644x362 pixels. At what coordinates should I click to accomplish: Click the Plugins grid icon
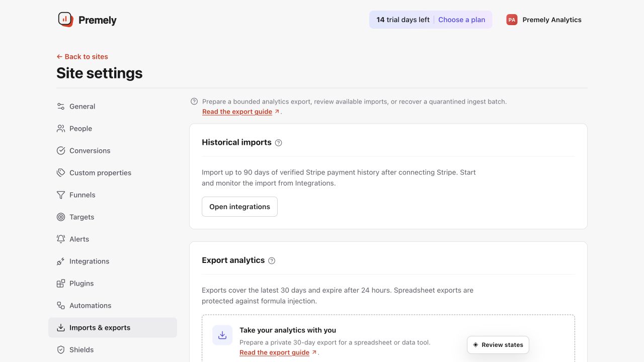click(x=61, y=284)
